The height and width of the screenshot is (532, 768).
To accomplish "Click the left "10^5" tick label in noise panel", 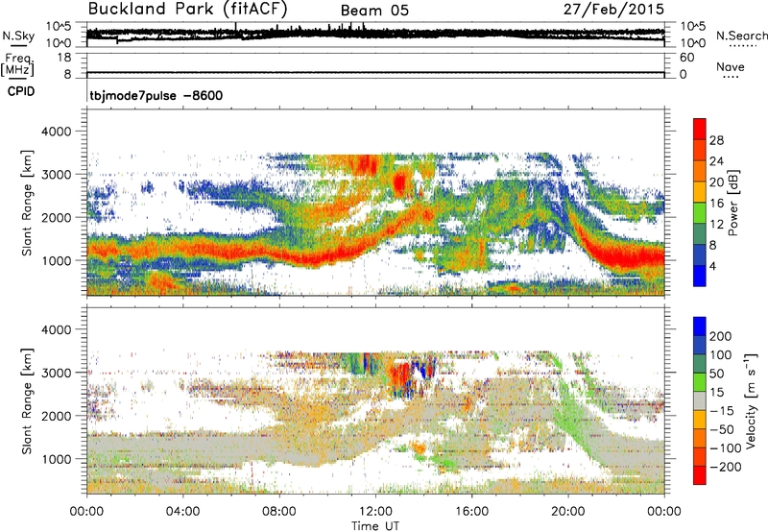I will coord(59,27).
